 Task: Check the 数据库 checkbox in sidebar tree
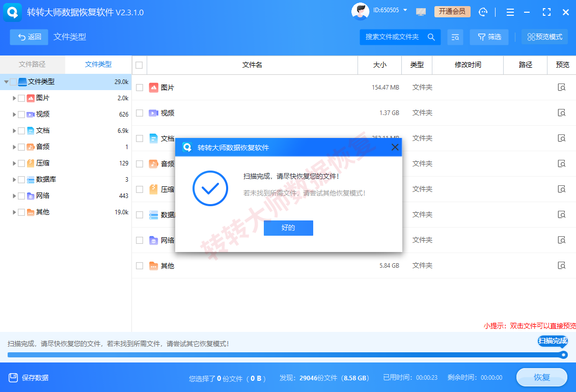(21, 180)
